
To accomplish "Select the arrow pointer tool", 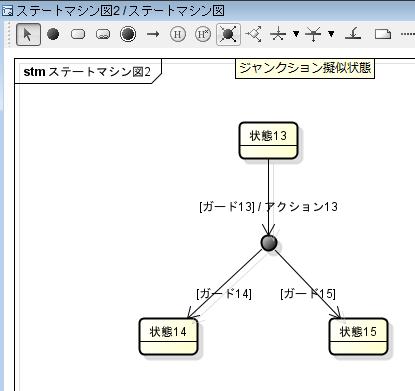I will [x=28, y=34].
